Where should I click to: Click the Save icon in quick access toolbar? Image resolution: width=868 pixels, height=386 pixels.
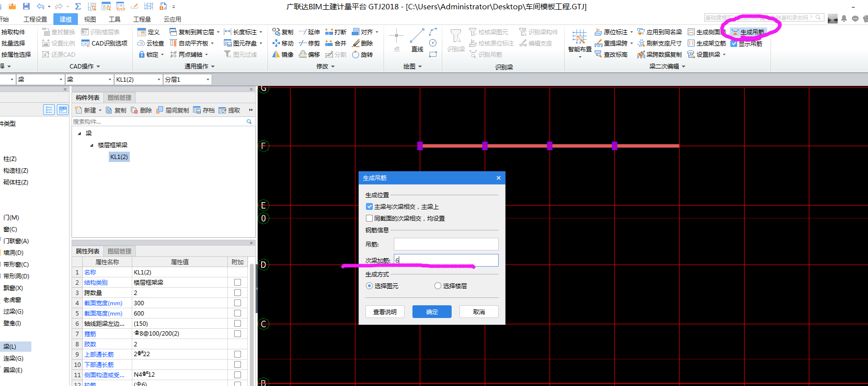tap(26, 6)
